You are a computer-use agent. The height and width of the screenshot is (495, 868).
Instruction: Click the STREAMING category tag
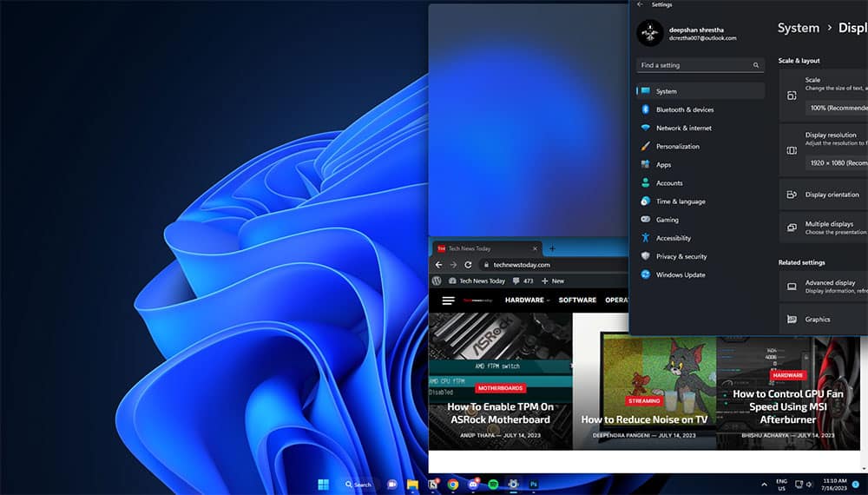coord(644,400)
